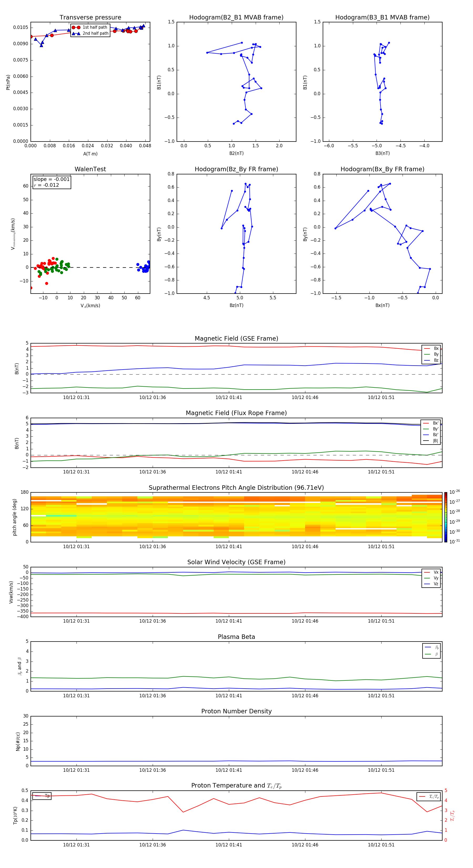This screenshot has width=473, height=868.
Task: Click the Bz legend entry in GSE magnetic field
Action: point(431,360)
